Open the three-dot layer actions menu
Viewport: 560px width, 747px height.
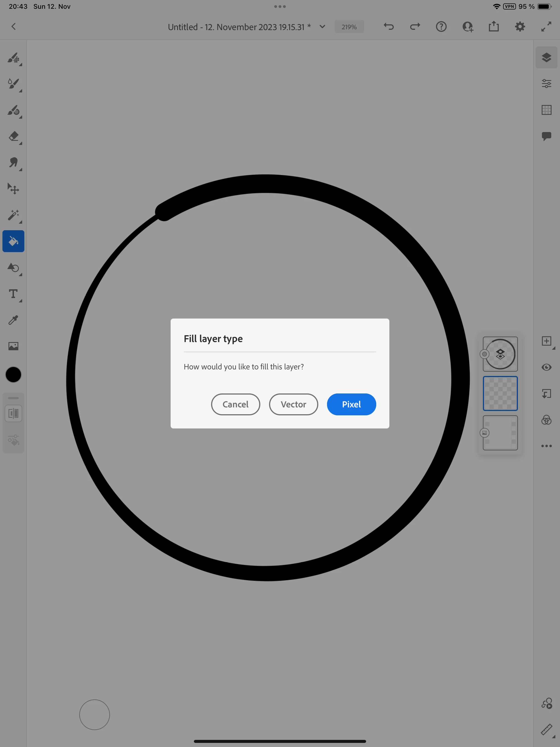[546, 446]
